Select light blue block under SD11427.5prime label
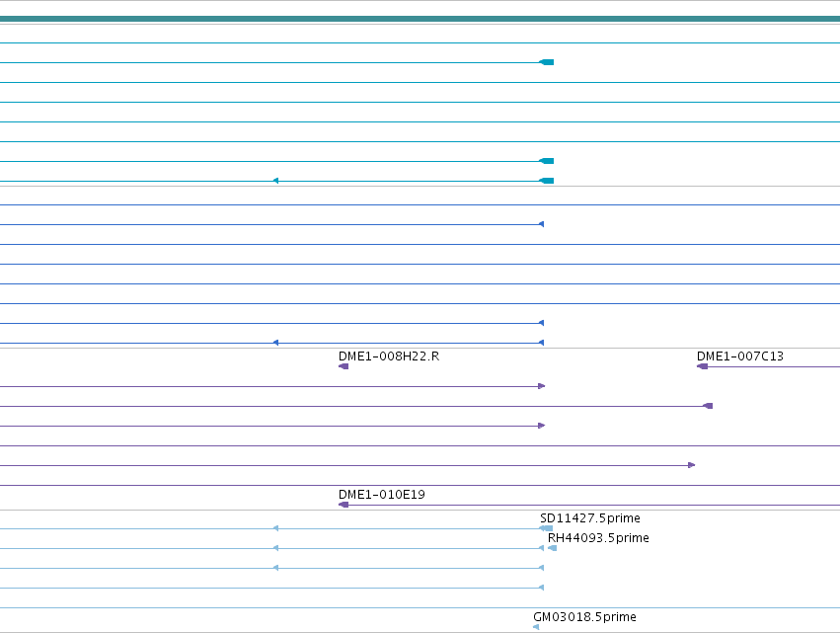Screen dimensions: 840x633 (x=546, y=528)
